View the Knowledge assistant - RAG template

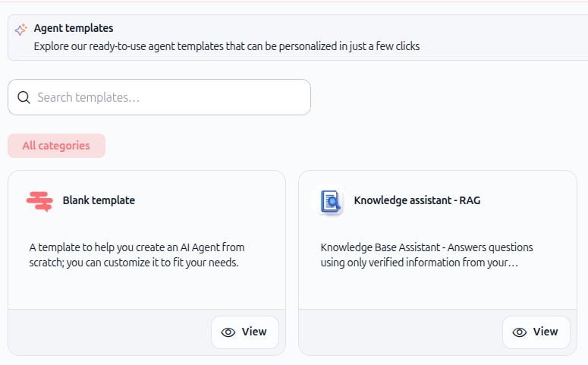[536, 332]
